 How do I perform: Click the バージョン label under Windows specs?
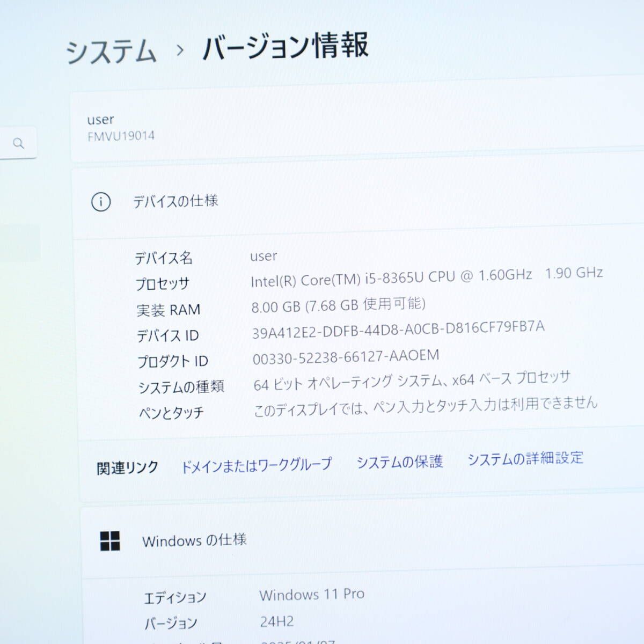pyautogui.click(x=171, y=624)
